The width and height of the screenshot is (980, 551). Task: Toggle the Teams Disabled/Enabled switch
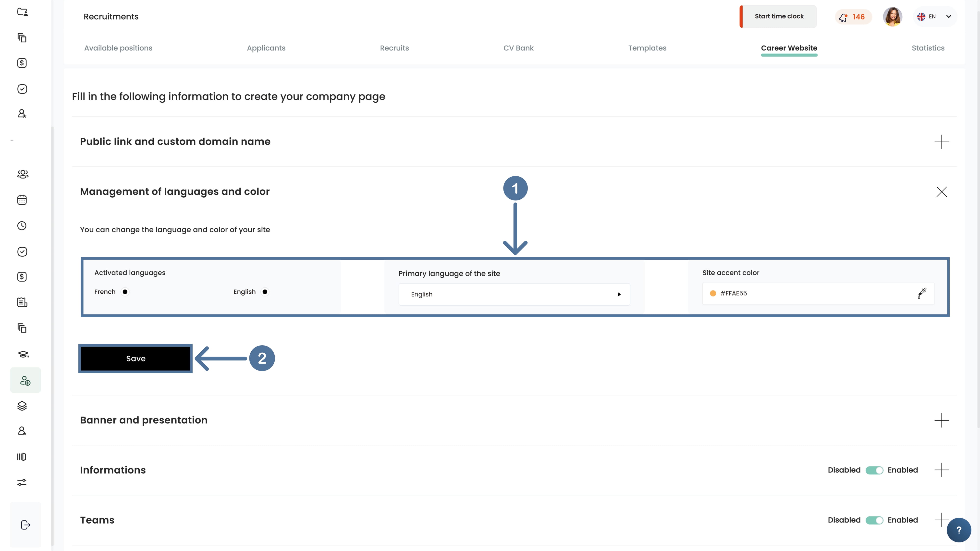point(874,520)
